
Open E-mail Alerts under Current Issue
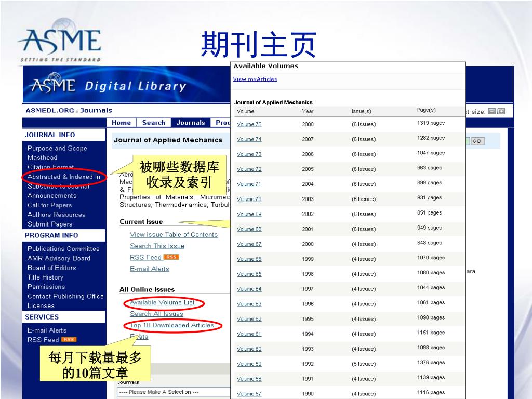(x=149, y=269)
